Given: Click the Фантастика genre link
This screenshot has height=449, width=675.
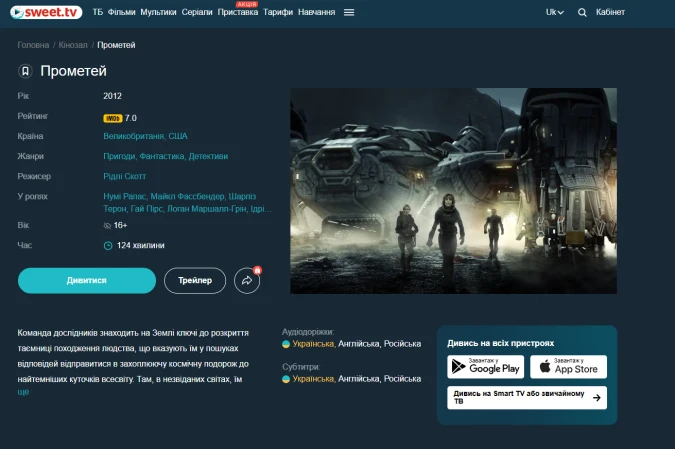Looking at the screenshot, I should pyautogui.click(x=162, y=156).
